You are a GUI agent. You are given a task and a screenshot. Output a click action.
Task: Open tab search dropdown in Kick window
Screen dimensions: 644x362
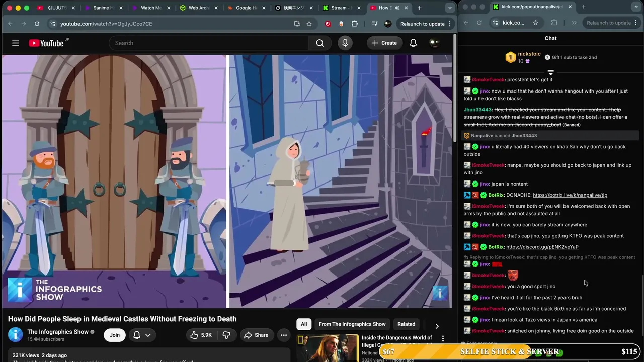click(636, 7)
